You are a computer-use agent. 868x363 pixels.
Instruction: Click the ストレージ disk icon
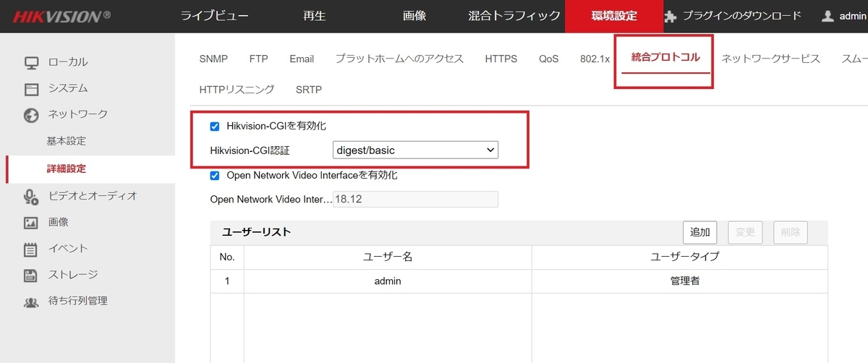pyautogui.click(x=31, y=275)
